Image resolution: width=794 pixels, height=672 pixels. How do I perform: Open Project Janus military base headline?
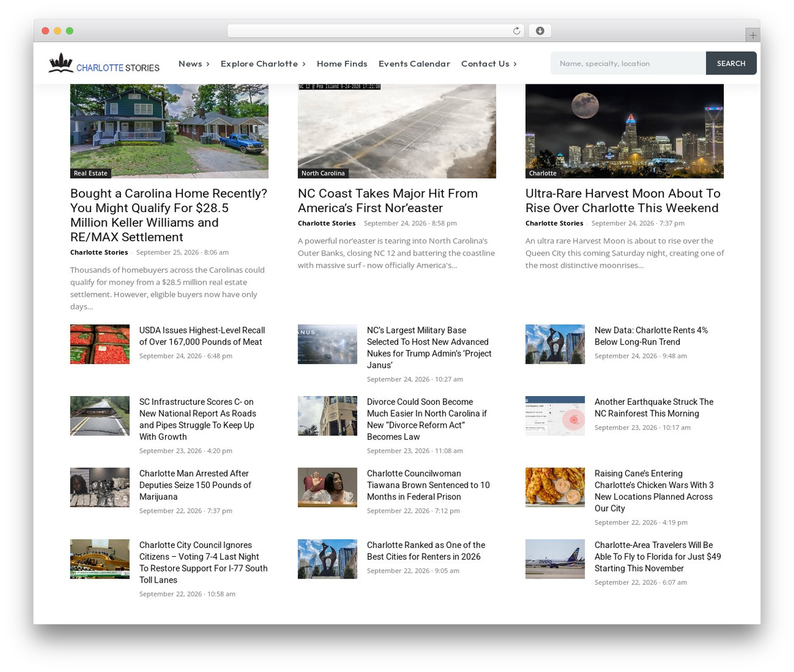[429, 348]
